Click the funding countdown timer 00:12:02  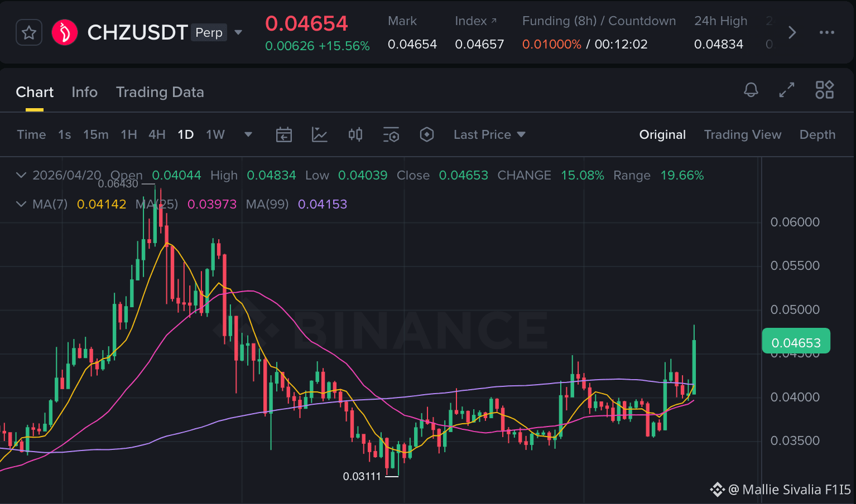(621, 44)
